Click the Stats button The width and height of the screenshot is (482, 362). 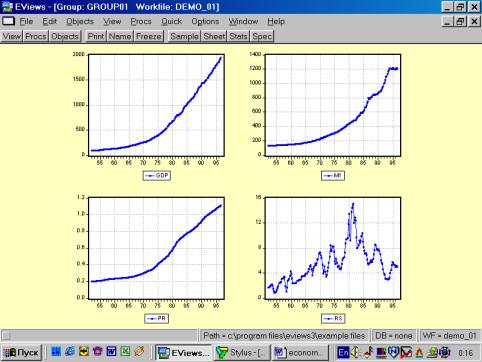238,36
